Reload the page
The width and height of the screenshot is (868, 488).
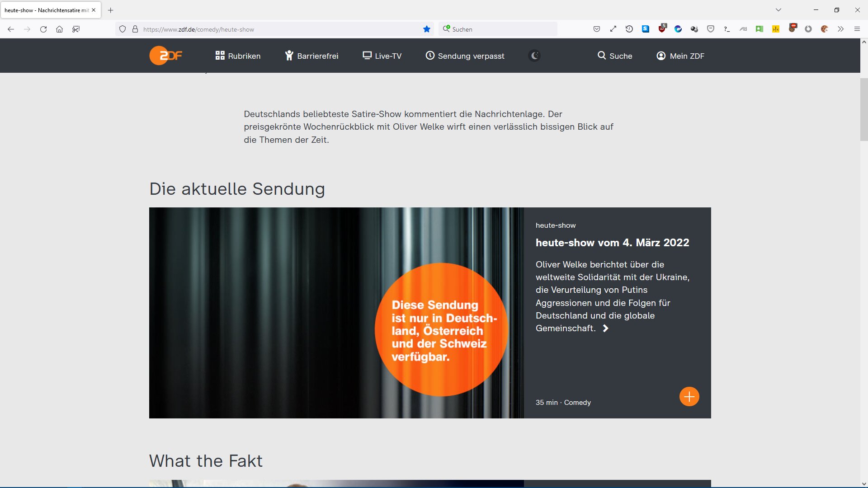(43, 29)
